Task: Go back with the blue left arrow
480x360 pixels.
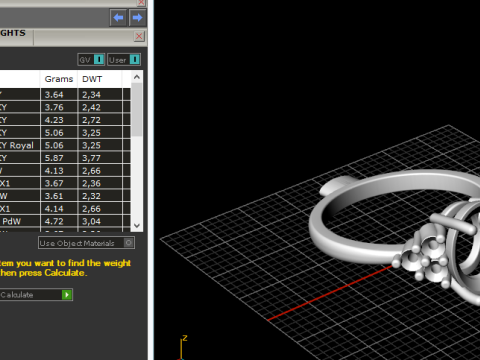Action: (x=118, y=17)
